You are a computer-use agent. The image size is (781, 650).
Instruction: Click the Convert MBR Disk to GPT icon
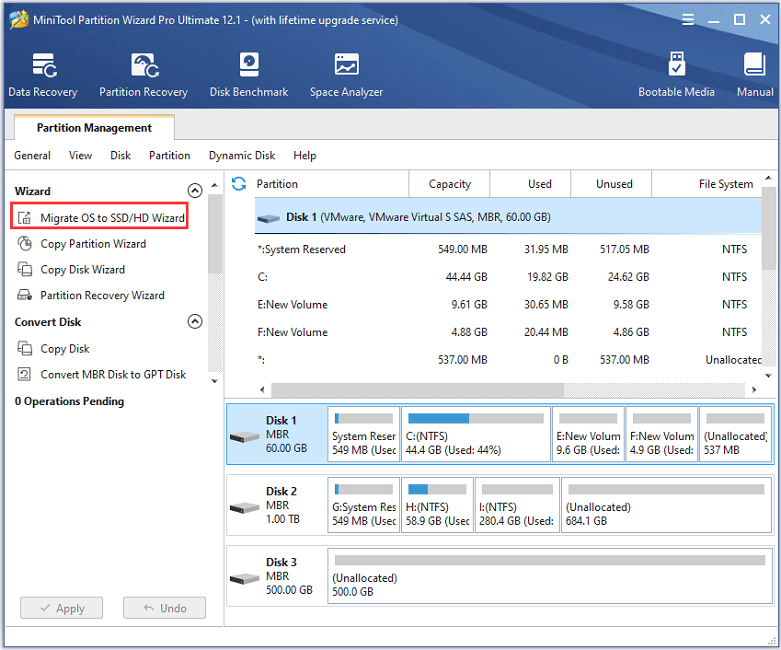24,374
